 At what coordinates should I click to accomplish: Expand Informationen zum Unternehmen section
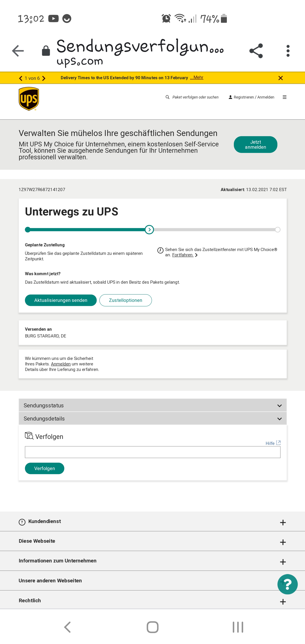pyautogui.click(x=152, y=561)
